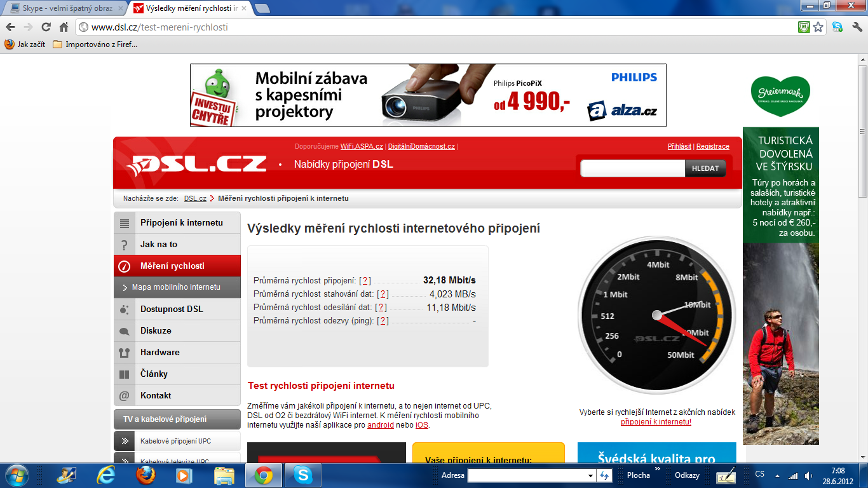Open help [?] for 'Průměrná rychlost připojení'
The image size is (868, 488).
pyautogui.click(x=365, y=280)
